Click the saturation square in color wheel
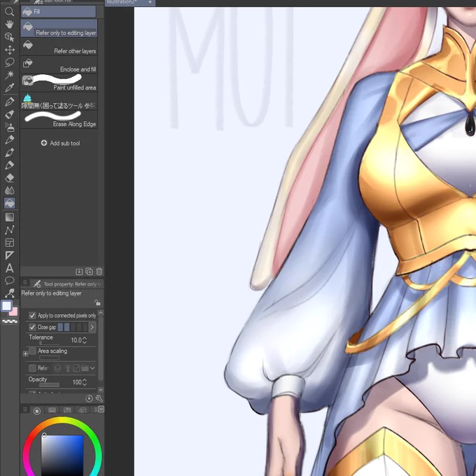This screenshot has height=476, width=476. pos(62,456)
